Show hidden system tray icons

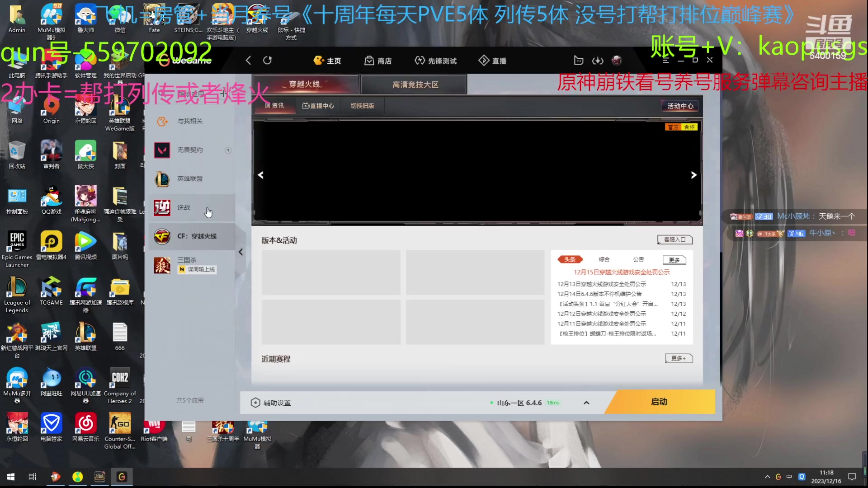[x=767, y=477]
